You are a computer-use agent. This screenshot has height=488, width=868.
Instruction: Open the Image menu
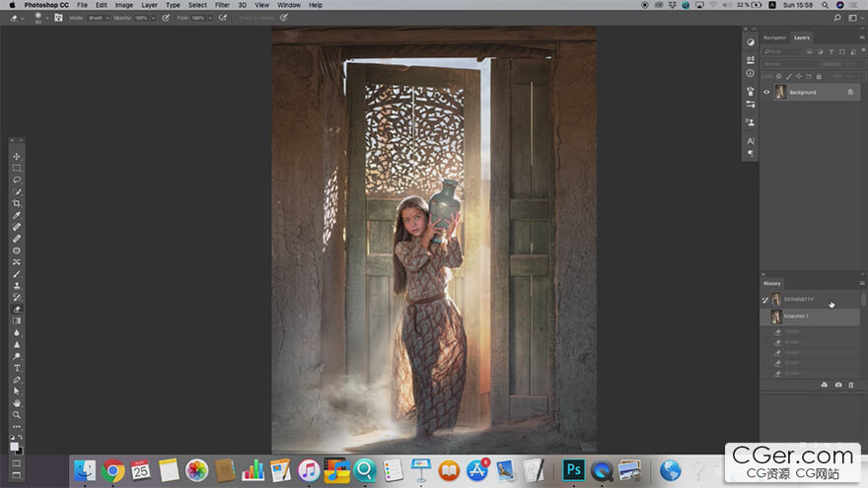123,5
